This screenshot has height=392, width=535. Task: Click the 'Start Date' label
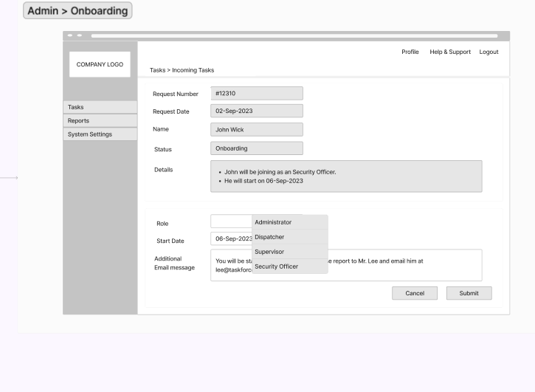170,241
